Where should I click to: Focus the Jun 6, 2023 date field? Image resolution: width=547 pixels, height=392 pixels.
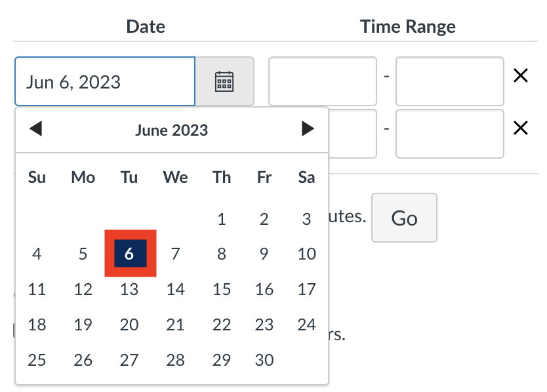click(x=105, y=81)
